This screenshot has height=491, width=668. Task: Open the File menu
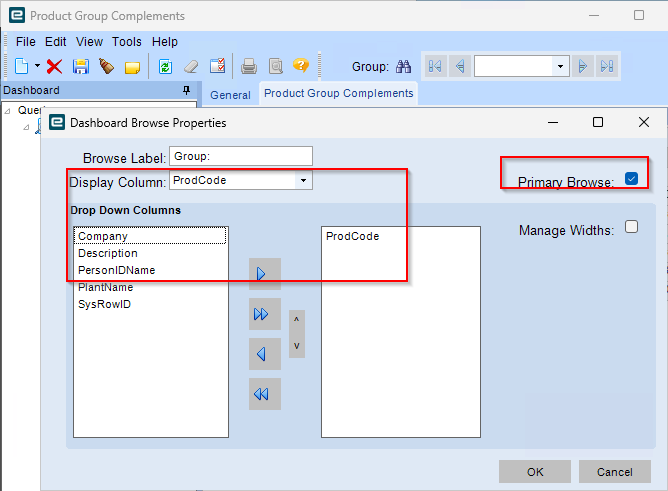tap(26, 42)
